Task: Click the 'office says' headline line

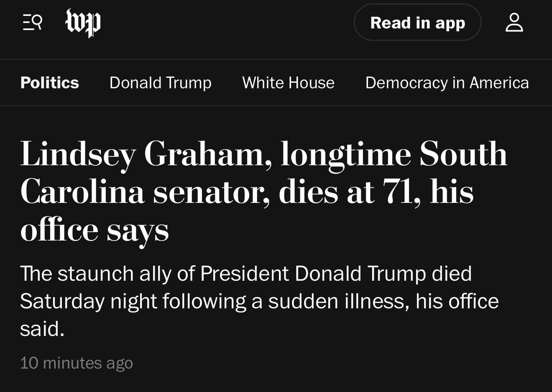Action: click(95, 230)
